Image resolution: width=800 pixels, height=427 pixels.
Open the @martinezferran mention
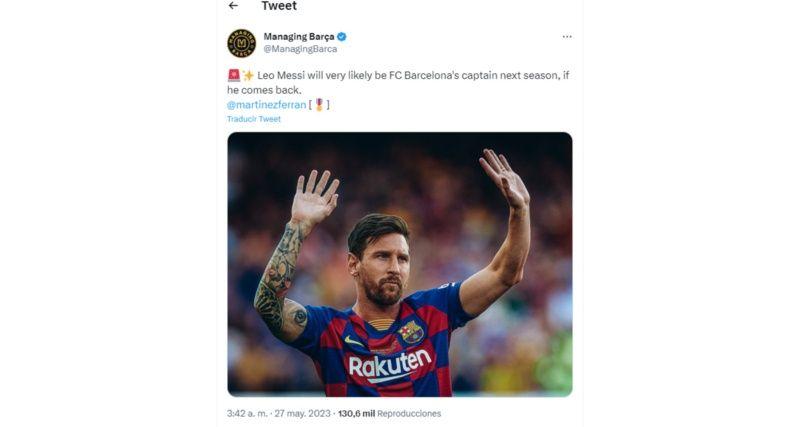(266, 104)
